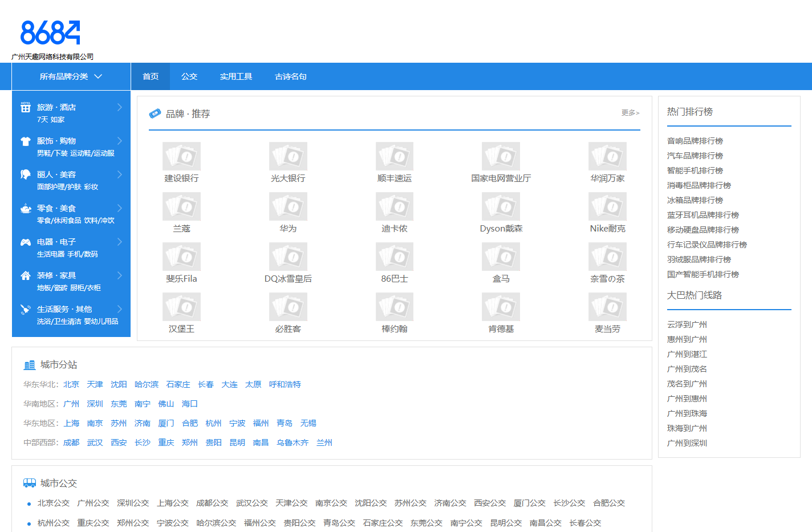Open the 斐乐Fila brand thumbnail
The image size is (812, 532).
click(181, 257)
